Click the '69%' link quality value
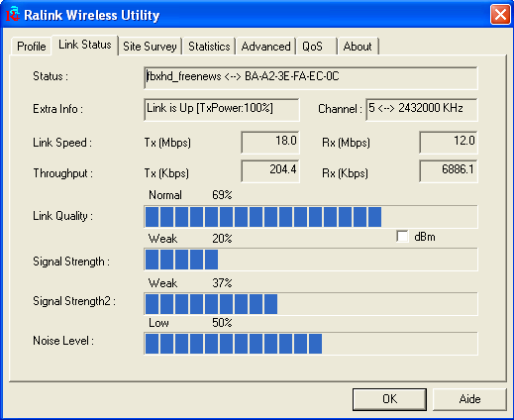The width and height of the screenshot is (514, 420). click(x=222, y=195)
